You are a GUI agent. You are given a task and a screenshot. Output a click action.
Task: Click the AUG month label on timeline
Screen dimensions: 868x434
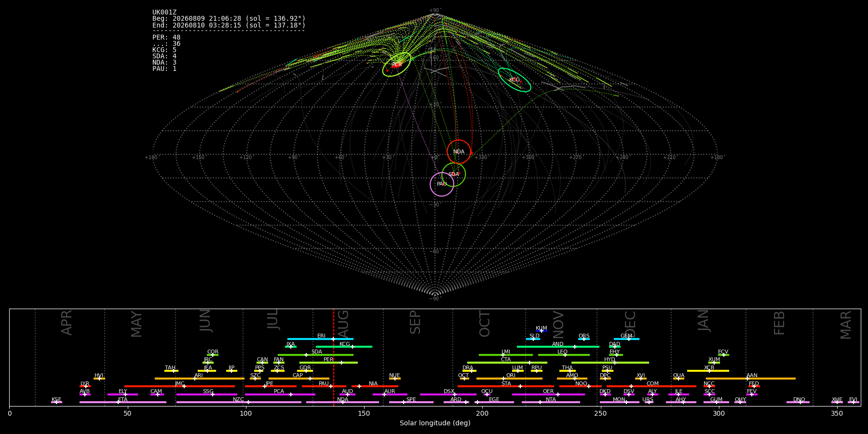click(343, 322)
